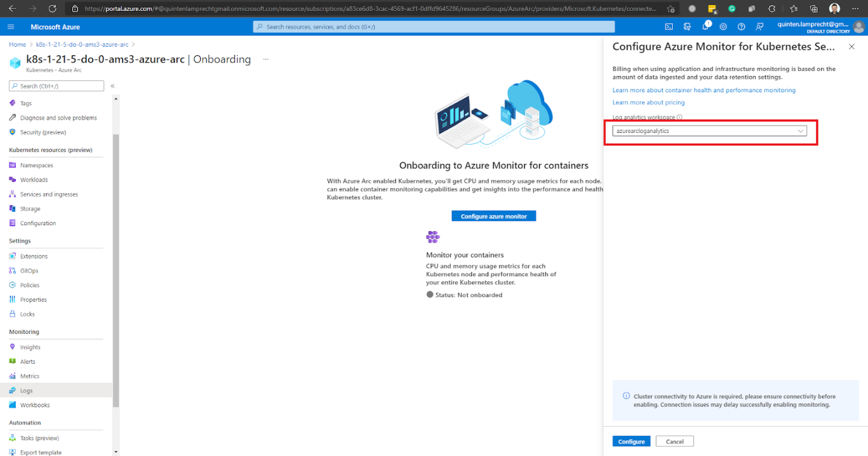Open k8s-1-21-5-do-0-ams3-azure-arc breadcrumb
The width and height of the screenshot is (868, 456).
(x=82, y=44)
